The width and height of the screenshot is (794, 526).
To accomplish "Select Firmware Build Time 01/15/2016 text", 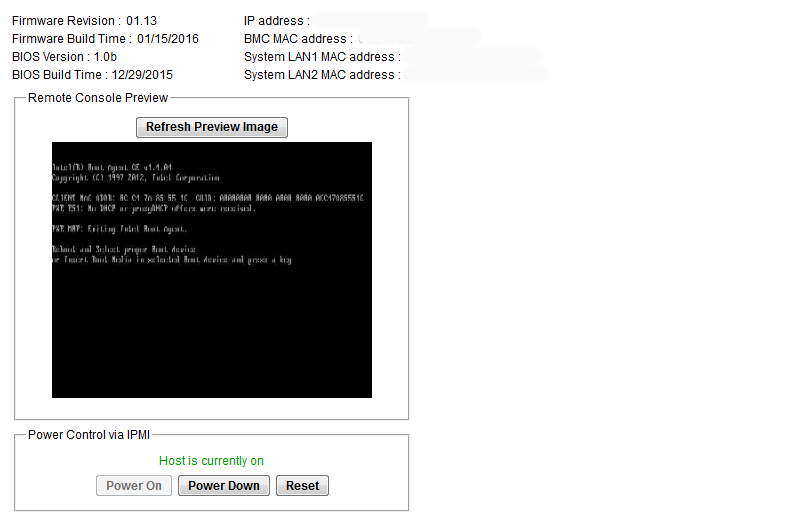I will [x=105, y=39].
